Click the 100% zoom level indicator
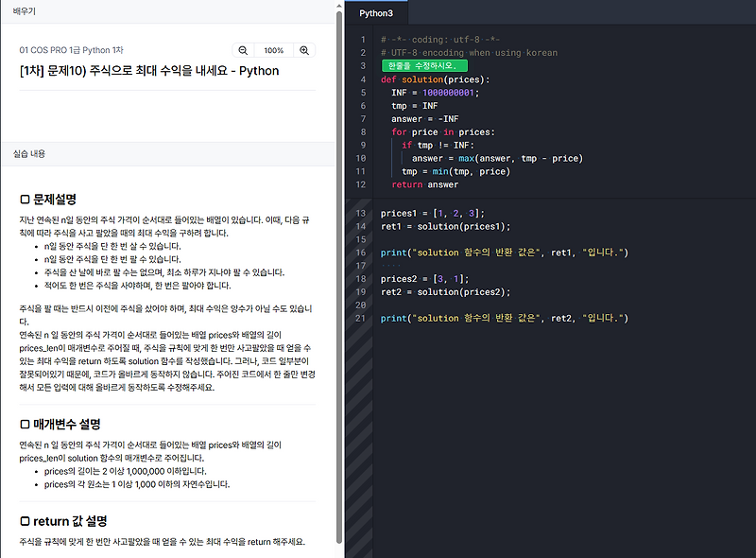The image size is (756, 558). [x=272, y=51]
